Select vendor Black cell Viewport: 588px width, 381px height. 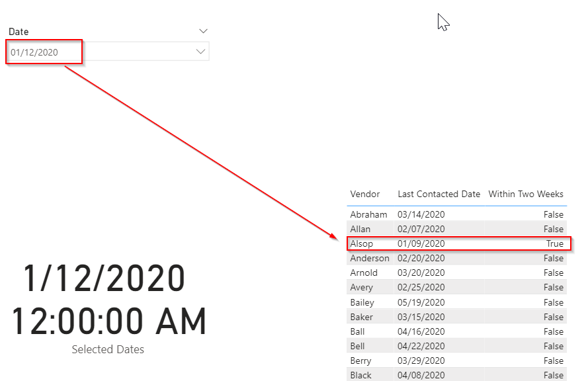click(x=360, y=375)
